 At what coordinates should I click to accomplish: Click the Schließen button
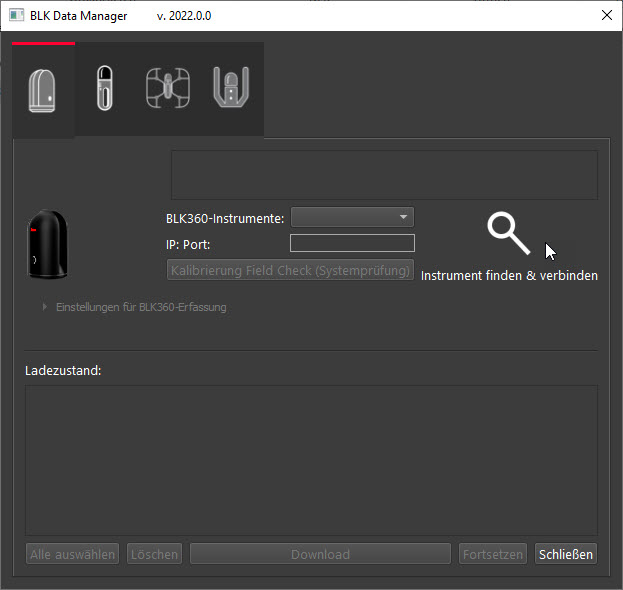point(566,554)
